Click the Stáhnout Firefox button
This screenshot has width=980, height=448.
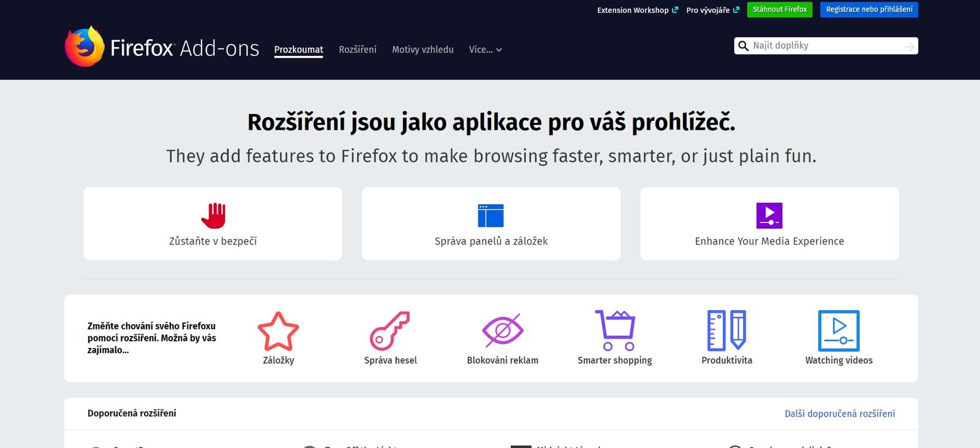coord(780,10)
